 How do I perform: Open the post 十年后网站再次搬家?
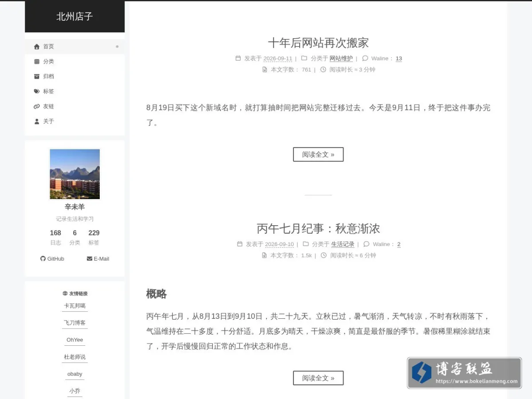pyautogui.click(x=318, y=43)
